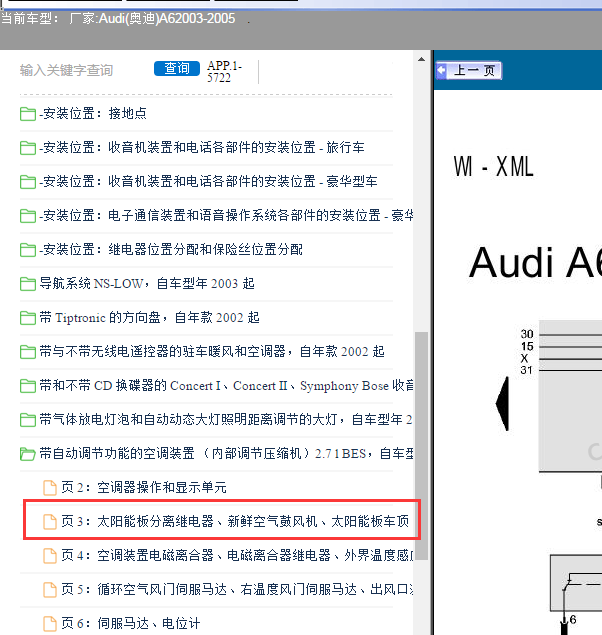Open 页 5：循环空气风门伺服马达

[237, 590]
